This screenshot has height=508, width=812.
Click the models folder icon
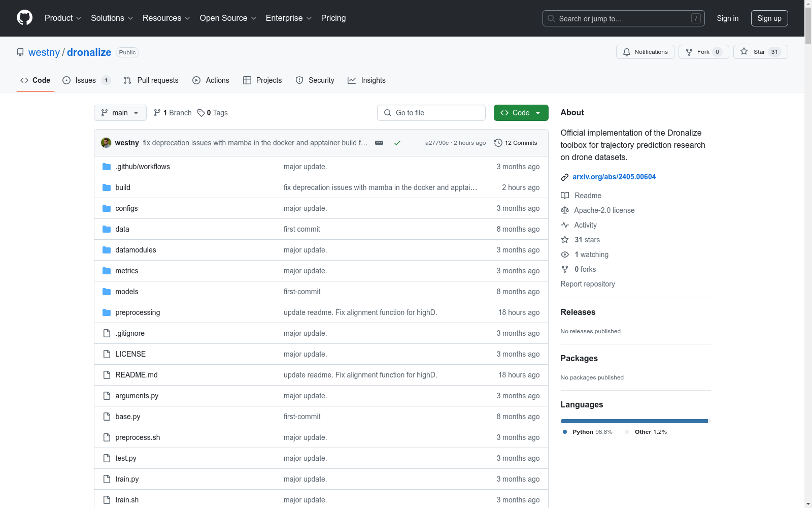click(x=107, y=292)
